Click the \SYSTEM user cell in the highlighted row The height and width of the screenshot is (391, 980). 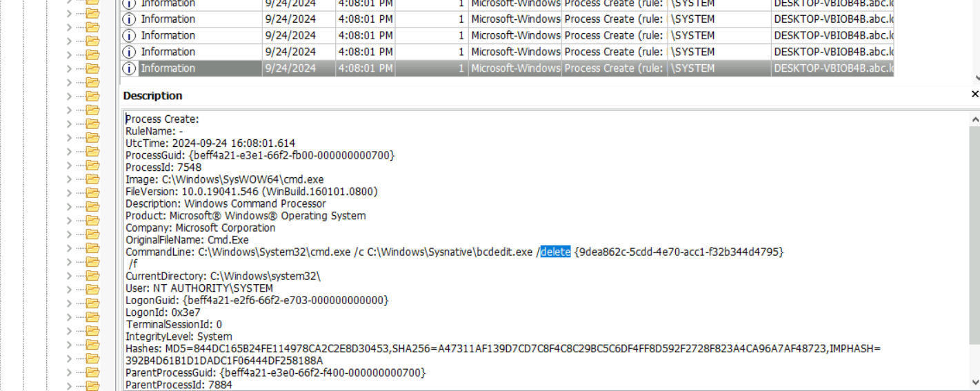717,68
